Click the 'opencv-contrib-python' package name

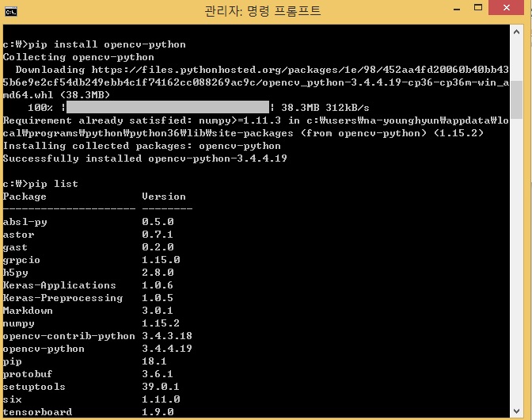coord(69,336)
